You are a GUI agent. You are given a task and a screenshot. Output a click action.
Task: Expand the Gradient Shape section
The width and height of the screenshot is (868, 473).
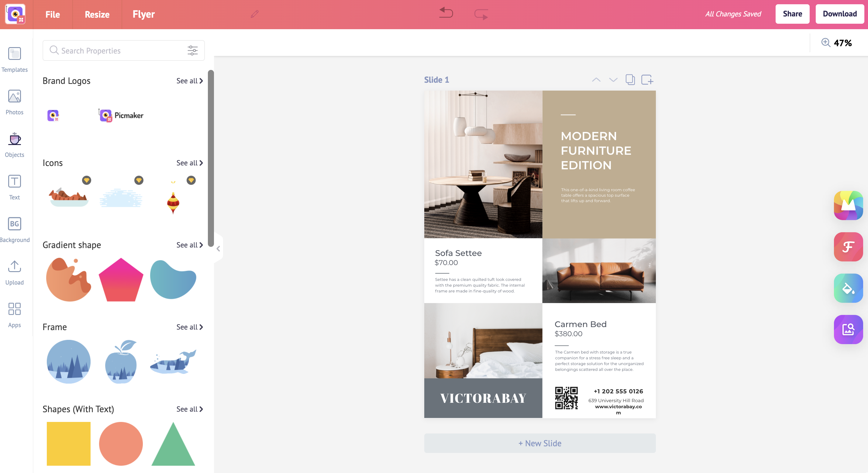click(189, 245)
